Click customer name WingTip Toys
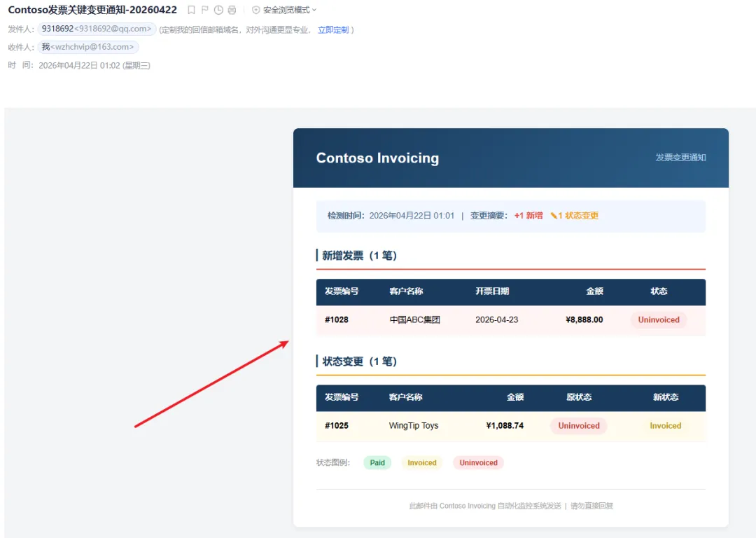The width and height of the screenshot is (756, 538). (414, 426)
